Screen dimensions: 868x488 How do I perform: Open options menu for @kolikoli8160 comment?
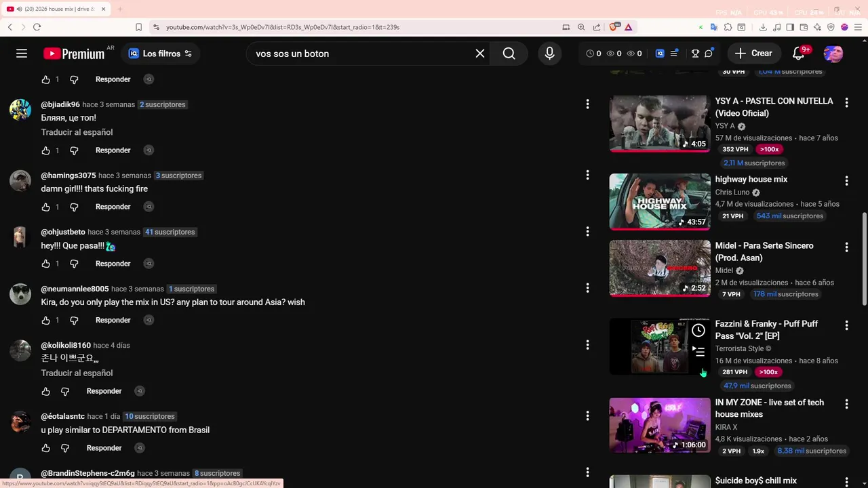(587, 345)
